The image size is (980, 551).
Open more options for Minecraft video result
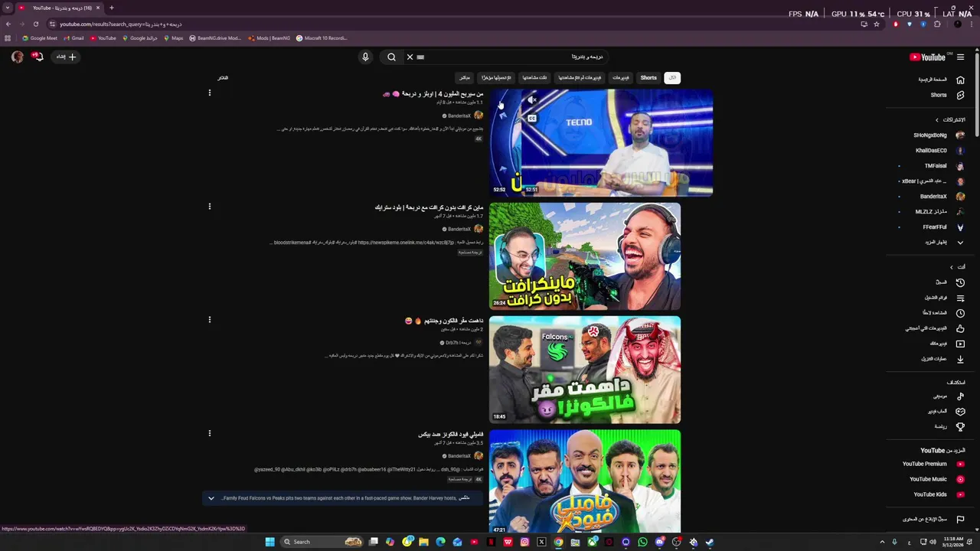(209, 206)
